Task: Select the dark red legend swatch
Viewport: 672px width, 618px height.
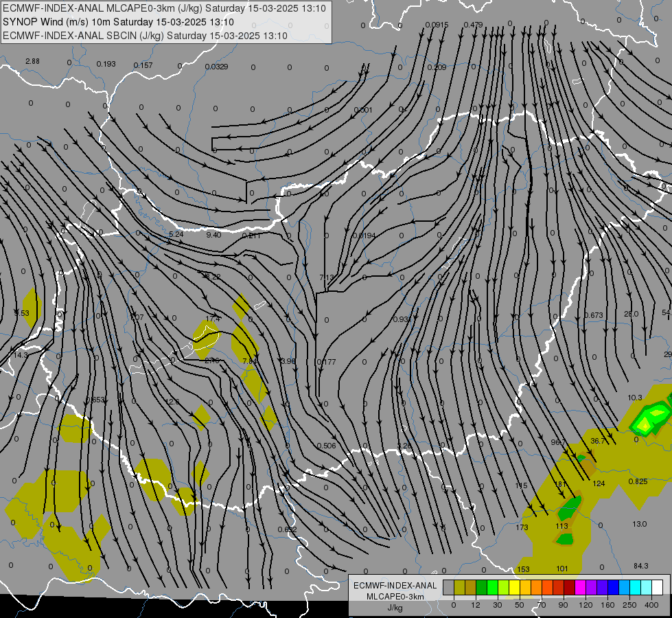Action: pyautogui.click(x=570, y=587)
